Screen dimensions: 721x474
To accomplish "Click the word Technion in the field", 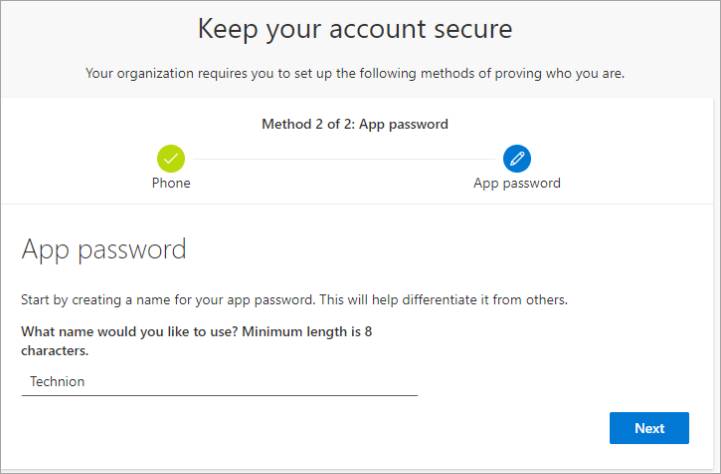I will [x=57, y=381].
